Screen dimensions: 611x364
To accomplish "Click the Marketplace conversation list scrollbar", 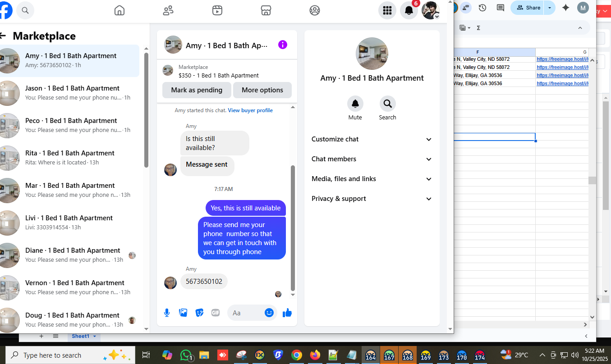I will tap(146, 110).
